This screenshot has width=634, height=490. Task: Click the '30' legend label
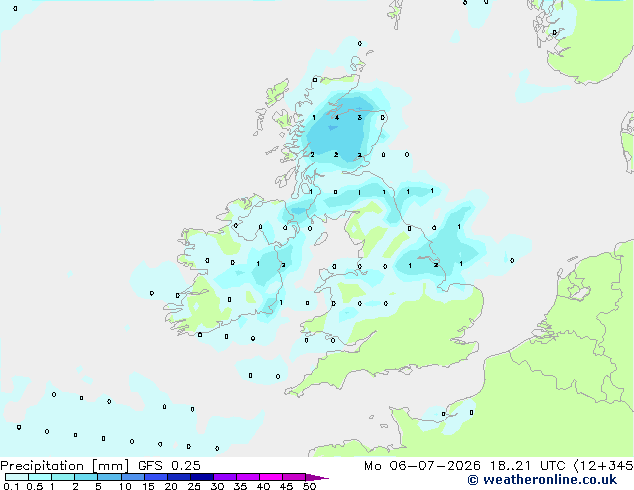[217, 486]
